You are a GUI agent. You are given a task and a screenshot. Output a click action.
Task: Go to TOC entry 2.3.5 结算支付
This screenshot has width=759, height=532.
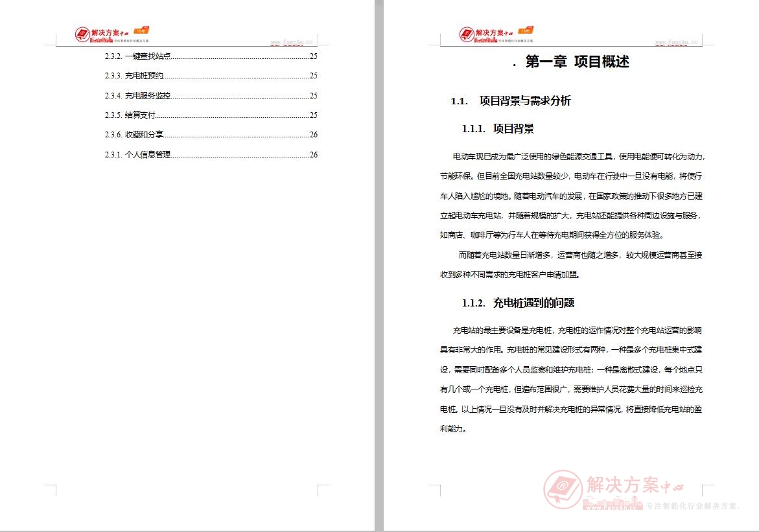(x=211, y=115)
